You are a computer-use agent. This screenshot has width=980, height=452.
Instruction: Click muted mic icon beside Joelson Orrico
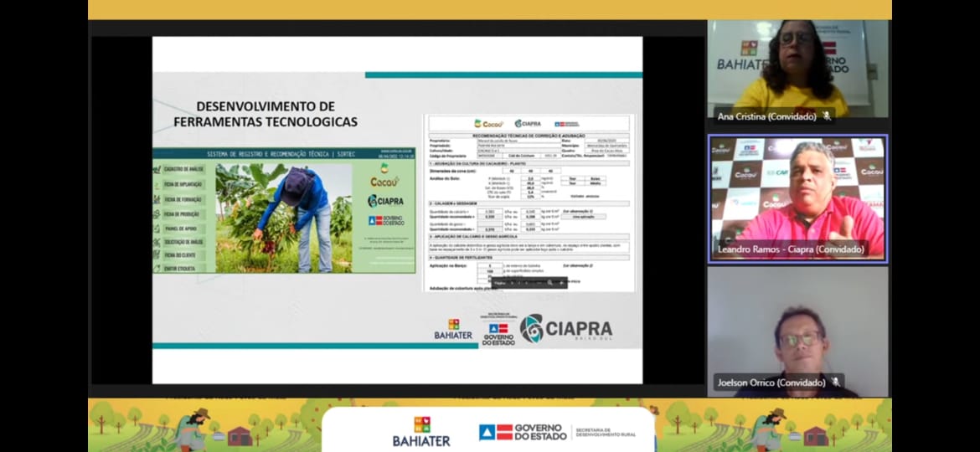pyautogui.click(x=834, y=383)
